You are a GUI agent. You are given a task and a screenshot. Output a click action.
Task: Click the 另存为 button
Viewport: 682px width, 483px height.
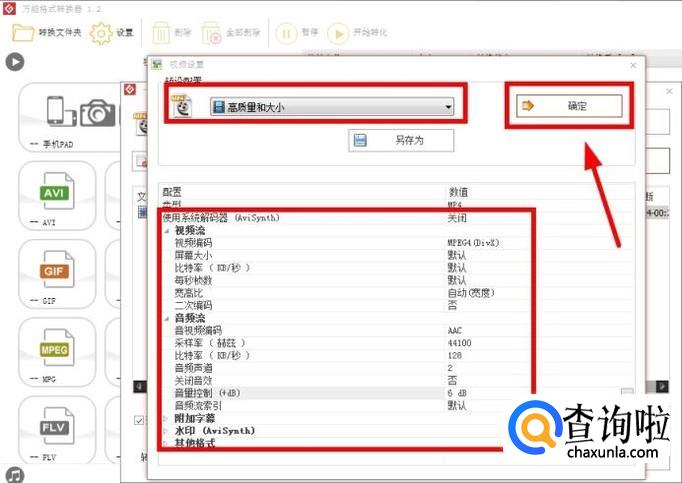(x=400, y=140)
